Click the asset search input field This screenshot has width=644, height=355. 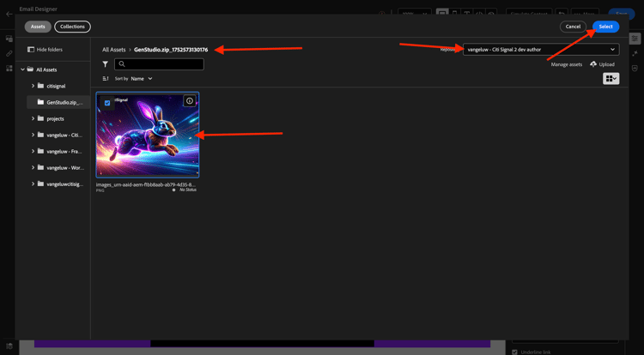pyautogui.click(x=159, y=64)
